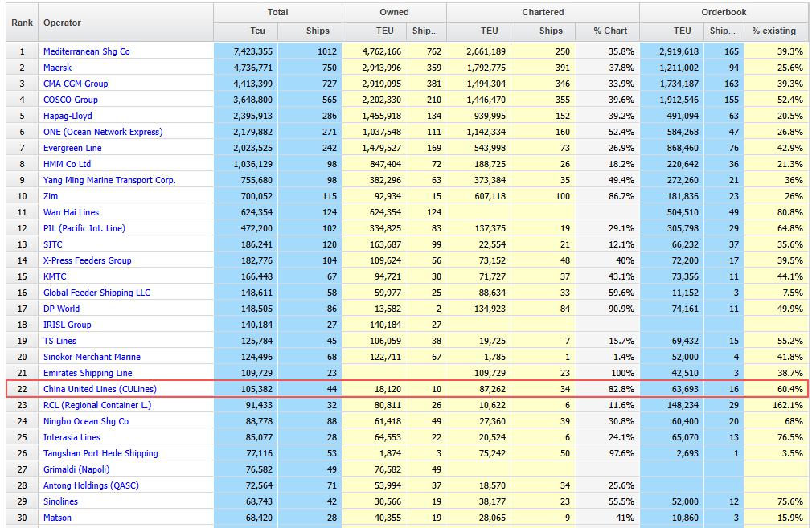Open Global Feeder Shipping LLC link
Viewport: 812px width, 528px height.
tap(96, 292)
